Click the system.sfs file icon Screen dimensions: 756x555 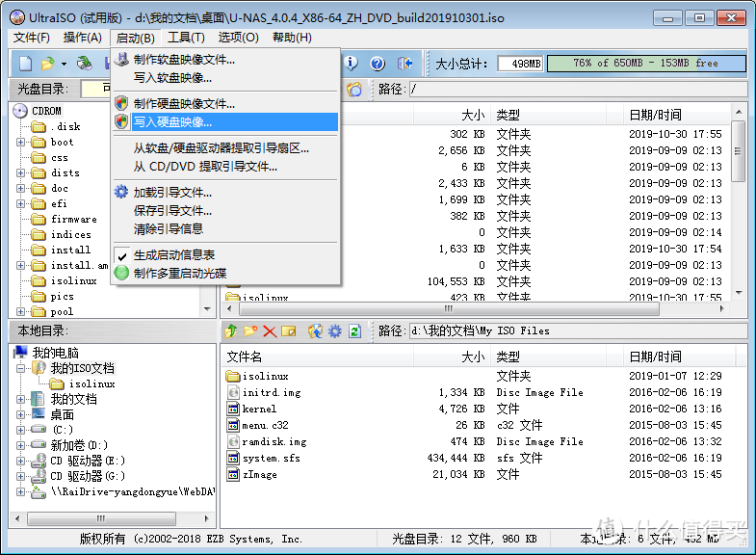pos(233,458)
